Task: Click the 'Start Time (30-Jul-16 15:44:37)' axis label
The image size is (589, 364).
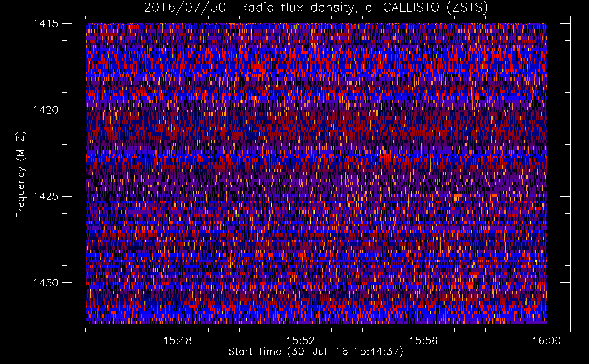Action: point(316,351)
